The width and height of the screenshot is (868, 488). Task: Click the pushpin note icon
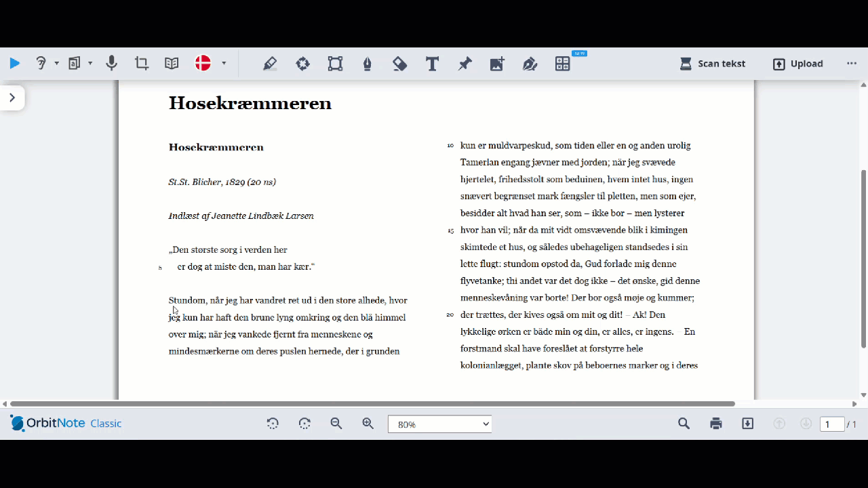465,64
